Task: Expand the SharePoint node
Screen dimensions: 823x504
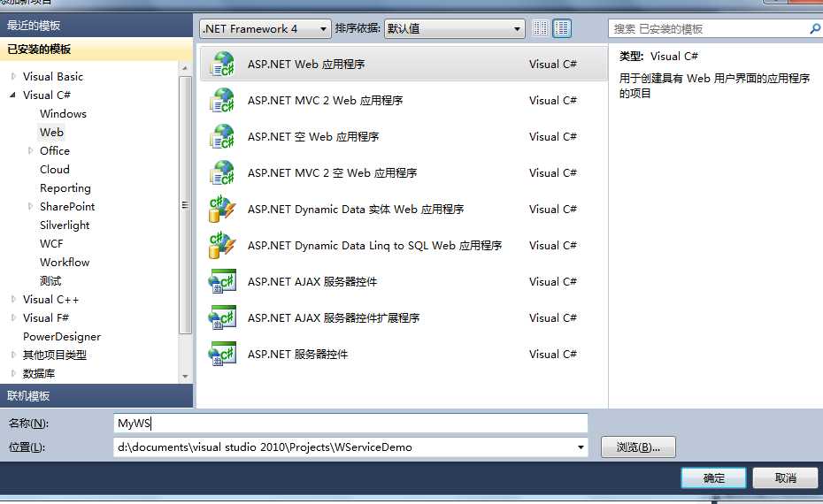Action: pyautogui.click(x=30, y=207)
